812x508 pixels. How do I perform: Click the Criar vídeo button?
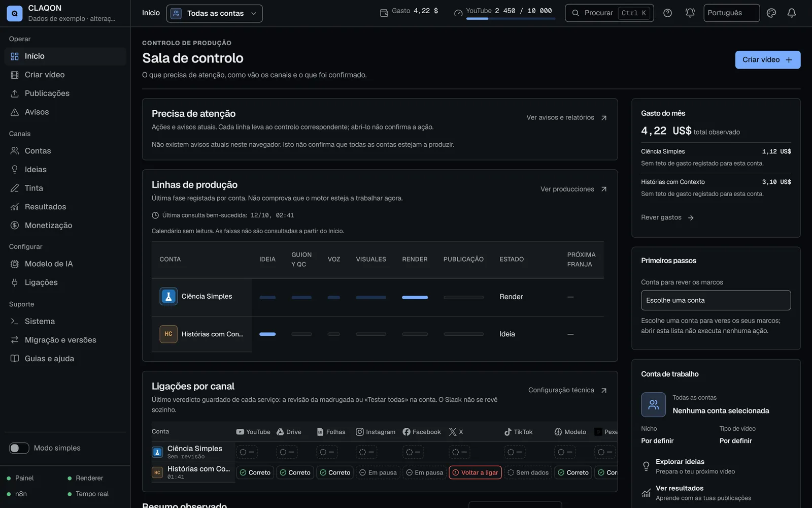click(x=767, y=60)
